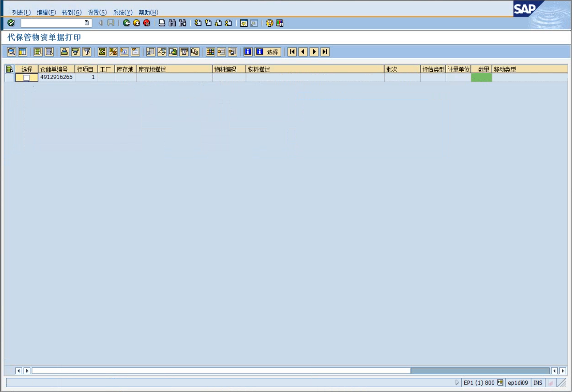Tick the 选择 checkbox in first row
This screenshot has height=392, width=572.
tap(27, 78)
